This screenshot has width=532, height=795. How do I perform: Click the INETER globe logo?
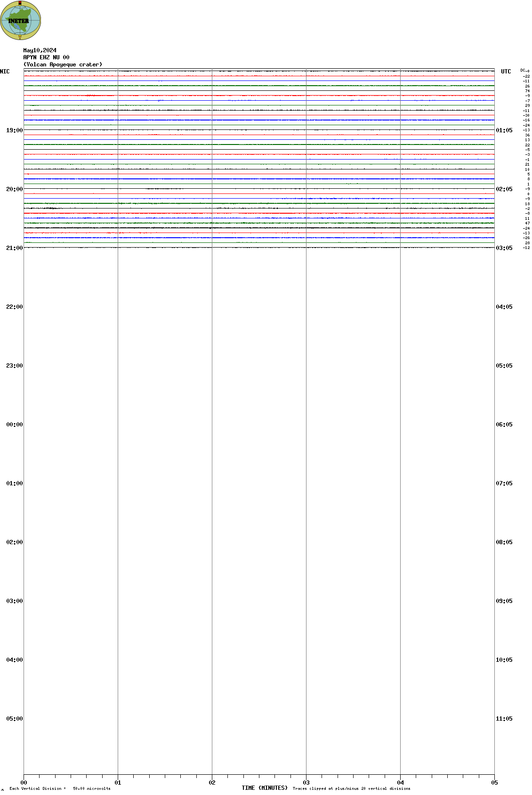[x=20, y=20]
